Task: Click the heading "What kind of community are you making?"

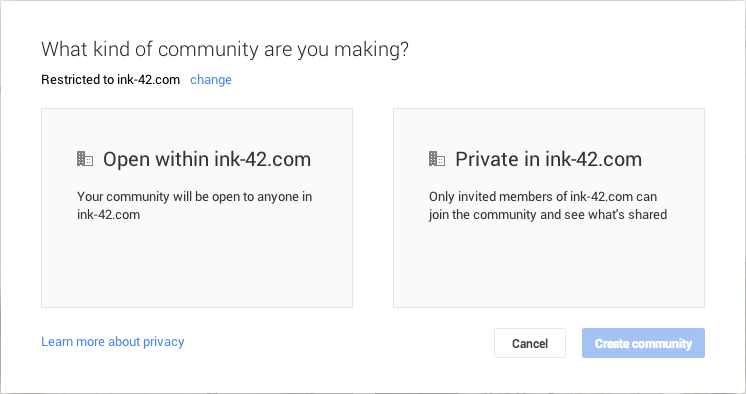Action: coord(225,49)
